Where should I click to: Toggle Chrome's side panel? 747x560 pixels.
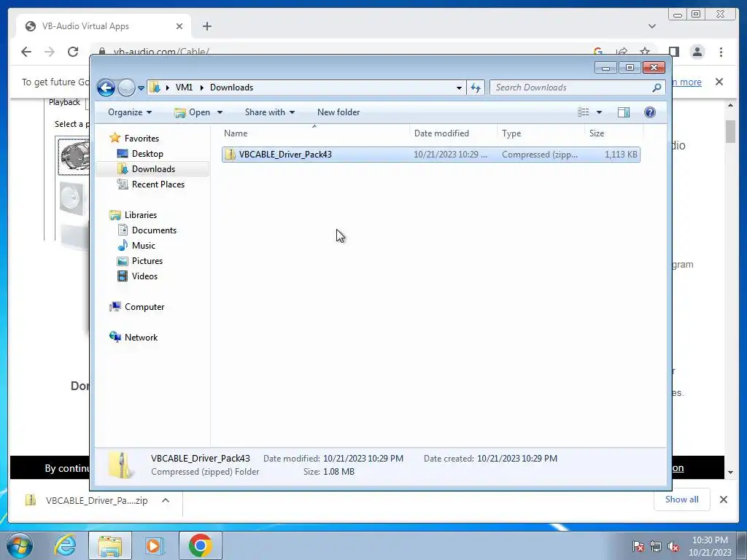pos(673,52)
